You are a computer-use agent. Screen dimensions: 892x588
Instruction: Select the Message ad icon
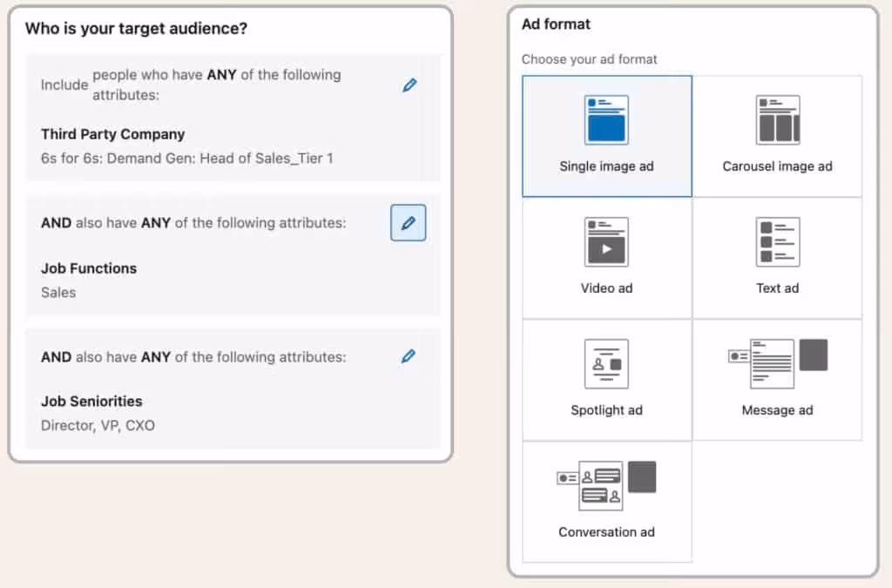pos(778,364)
